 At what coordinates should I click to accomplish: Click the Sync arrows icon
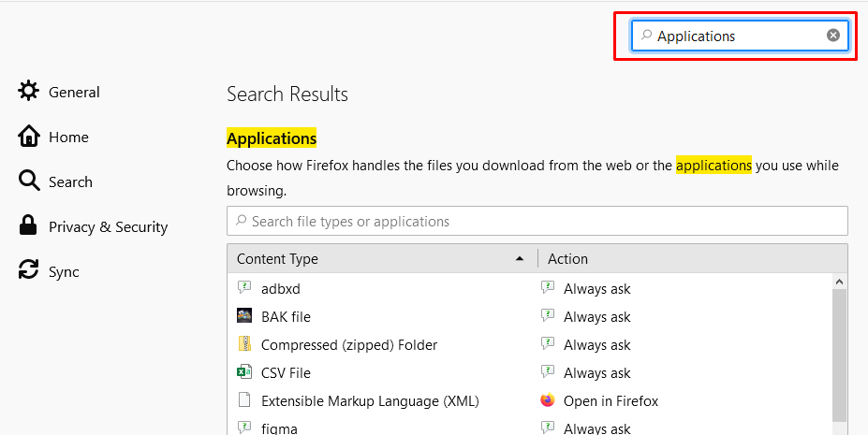coord(28,271)
